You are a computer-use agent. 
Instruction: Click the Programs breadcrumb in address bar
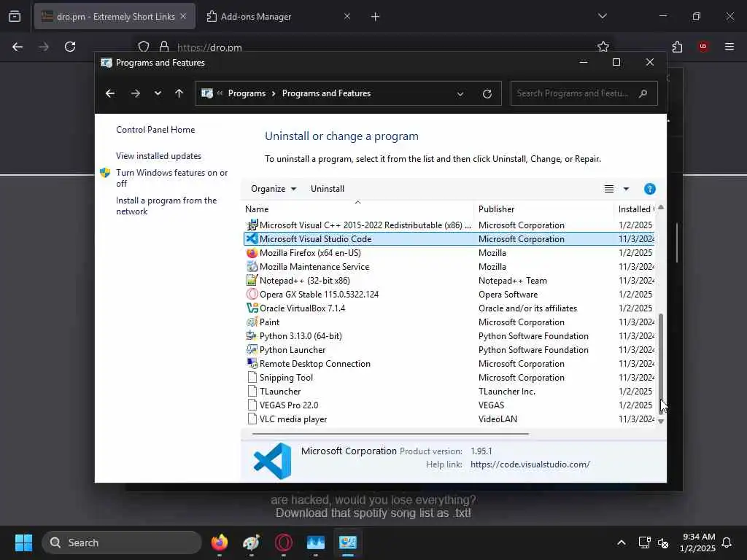pyautogui.click(x=247, y=93)
